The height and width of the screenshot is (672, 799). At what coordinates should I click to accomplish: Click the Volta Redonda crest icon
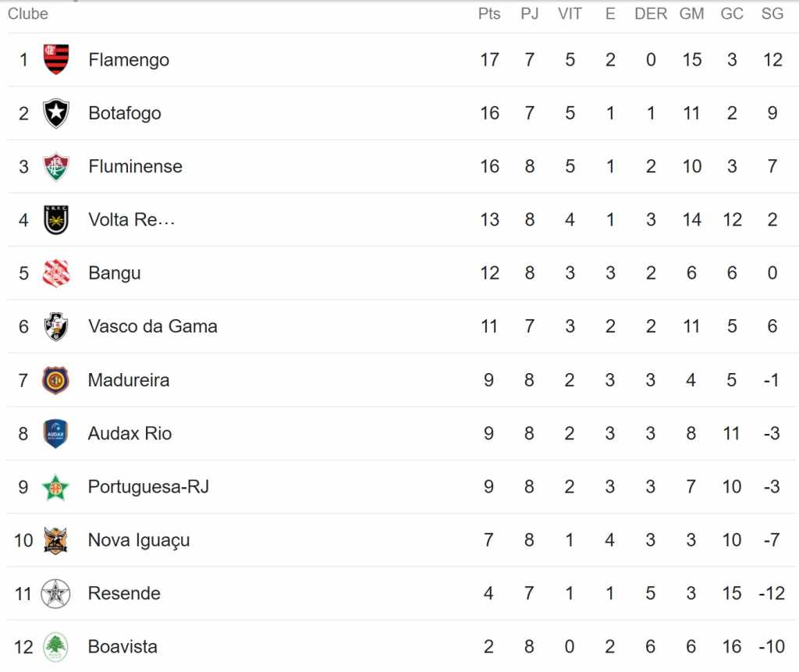(56, 220)
